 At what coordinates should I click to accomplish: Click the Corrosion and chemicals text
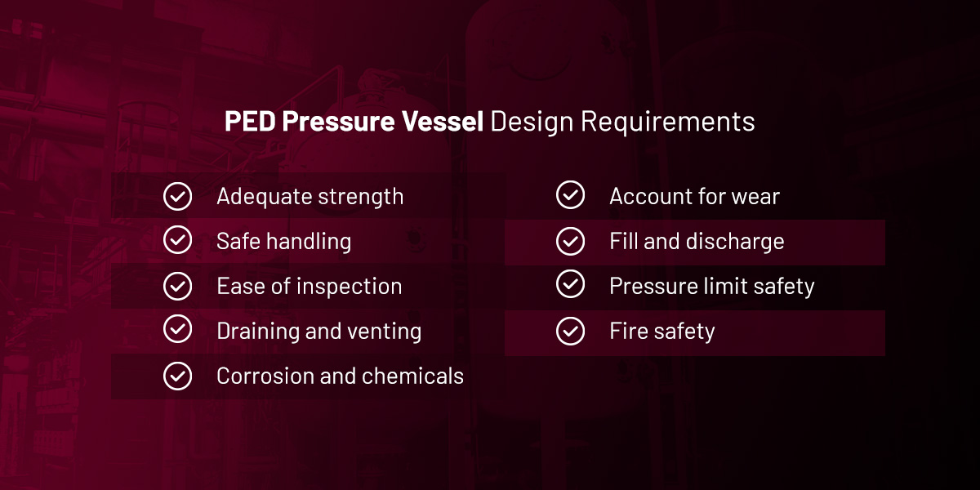[x=340, y=376]
